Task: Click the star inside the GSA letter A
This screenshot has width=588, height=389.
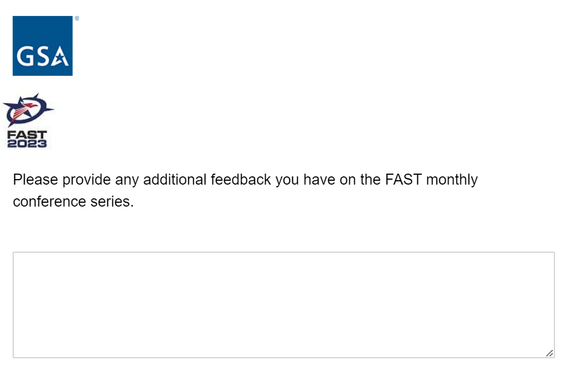Action: (62, 58)
